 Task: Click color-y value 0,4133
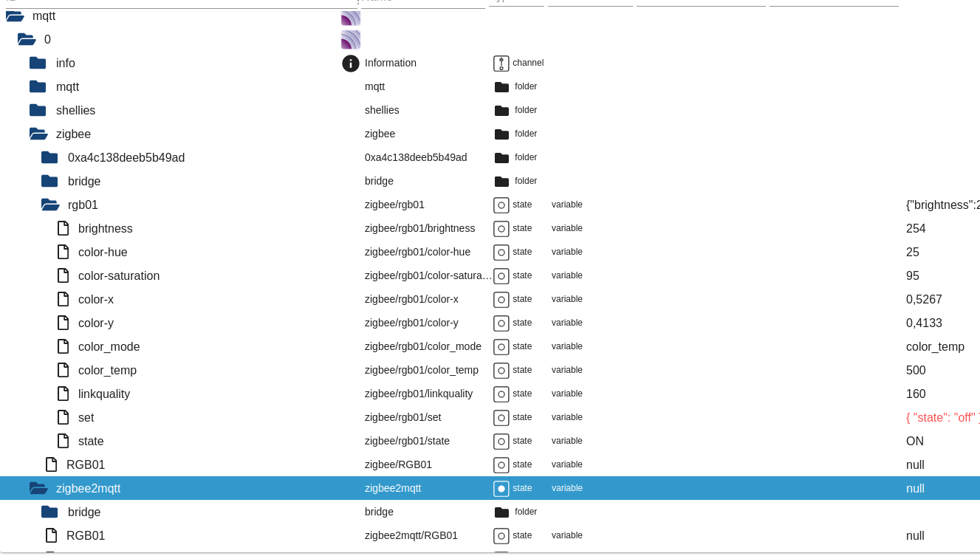[924, 323]
